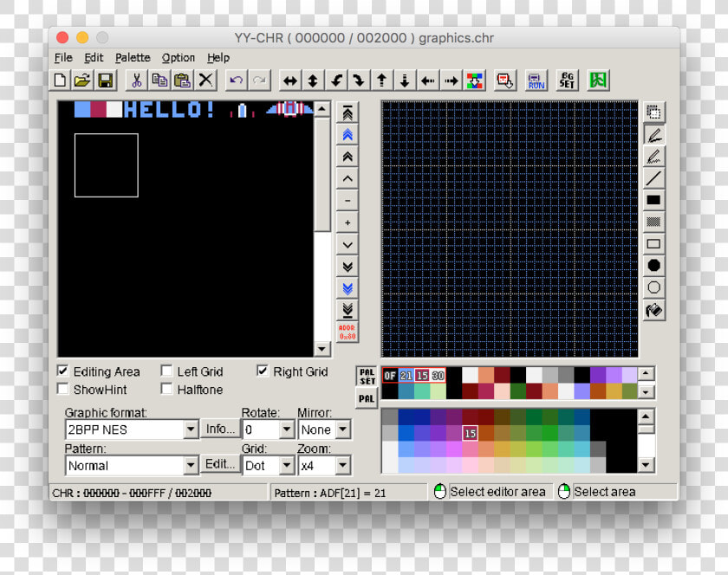Click the replace colors RGB icon
Viewport: 728px width, 575px height.
point(475,81)
